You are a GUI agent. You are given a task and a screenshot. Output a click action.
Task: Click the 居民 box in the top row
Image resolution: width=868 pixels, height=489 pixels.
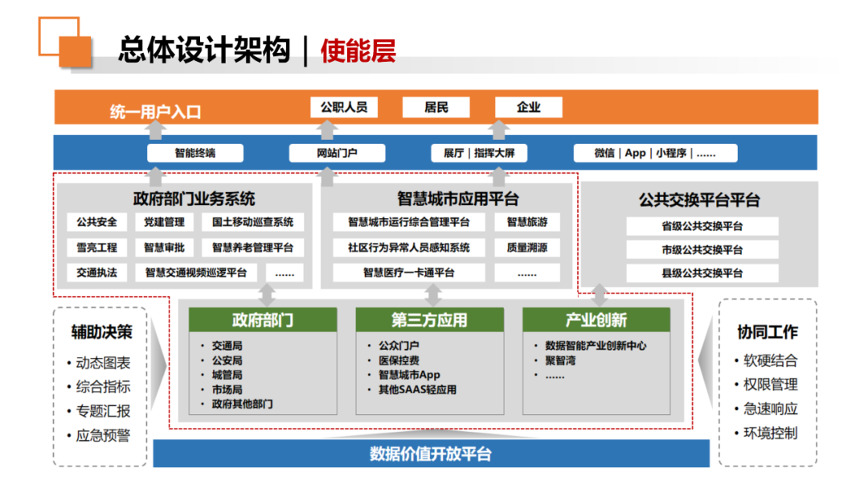[436, 106]
